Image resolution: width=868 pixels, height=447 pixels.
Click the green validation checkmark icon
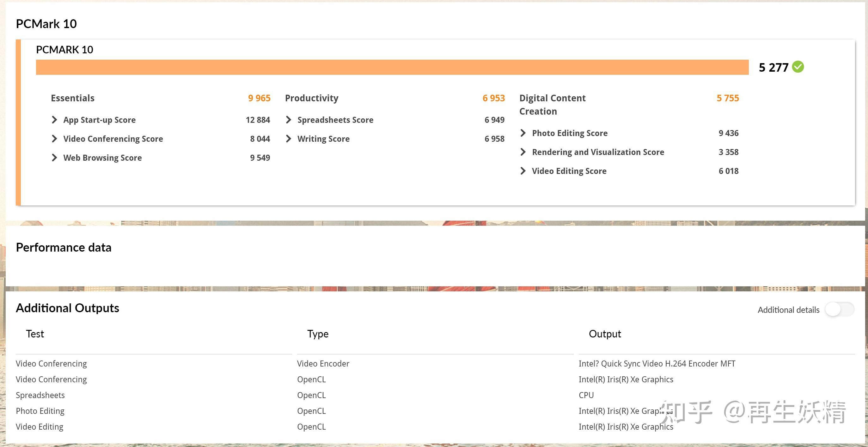pos(798,67)
